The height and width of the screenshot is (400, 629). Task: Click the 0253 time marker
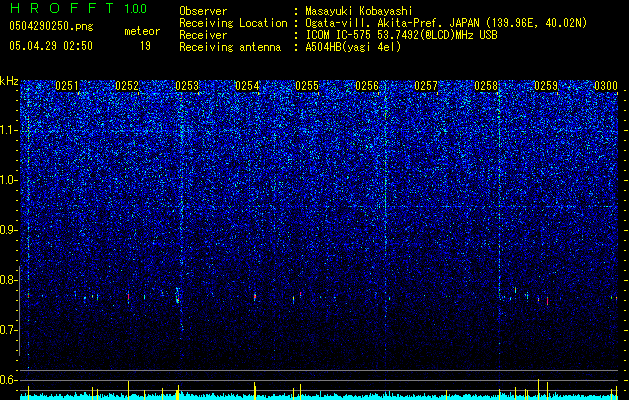[x=187, y=86]
